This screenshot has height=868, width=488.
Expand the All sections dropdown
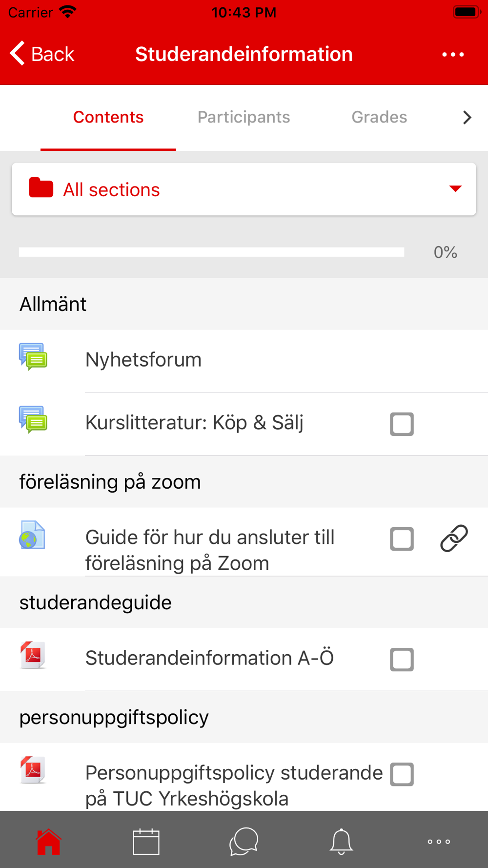(244, 189)
